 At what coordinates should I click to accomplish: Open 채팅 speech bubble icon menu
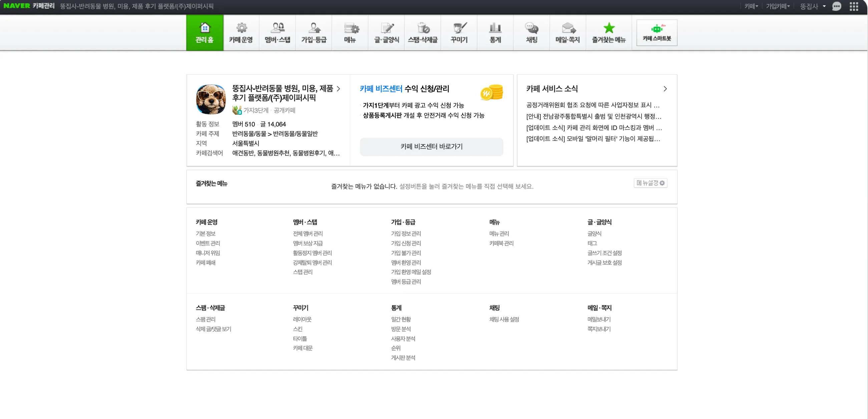click(x=532, y=33)
